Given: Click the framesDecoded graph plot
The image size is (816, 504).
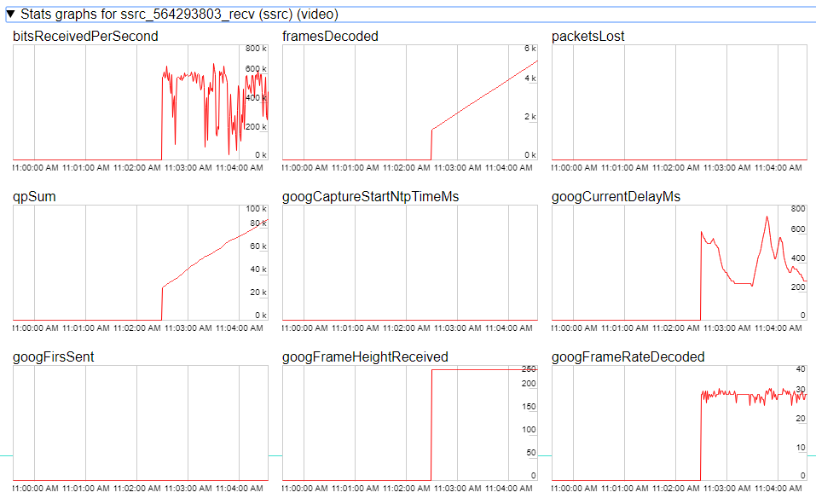Looking at the screenshot, I should (x=409, y=102).
